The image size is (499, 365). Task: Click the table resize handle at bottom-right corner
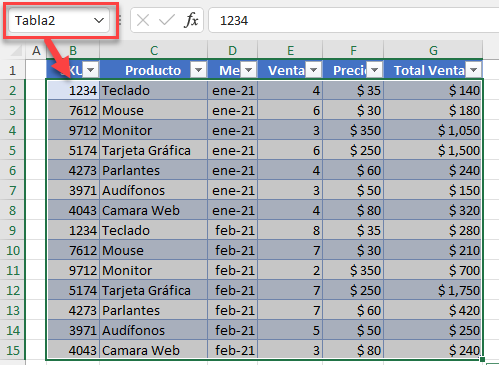point(482,359)
